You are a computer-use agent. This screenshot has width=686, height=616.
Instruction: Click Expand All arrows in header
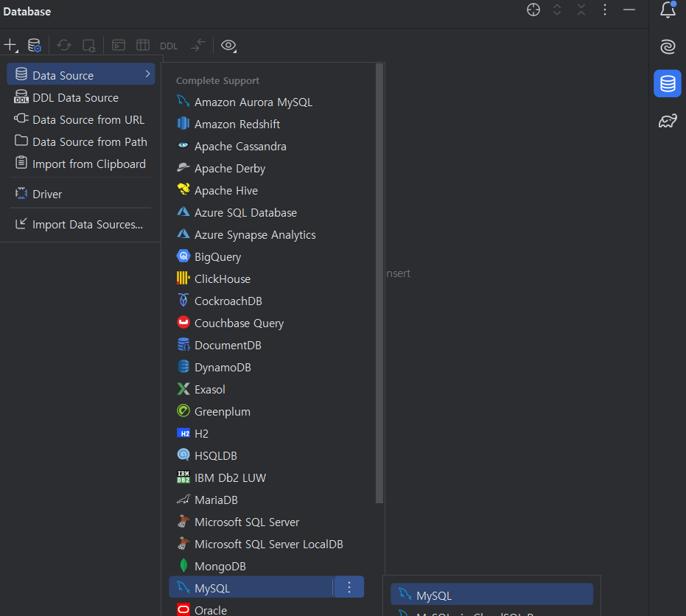point(557,10)
